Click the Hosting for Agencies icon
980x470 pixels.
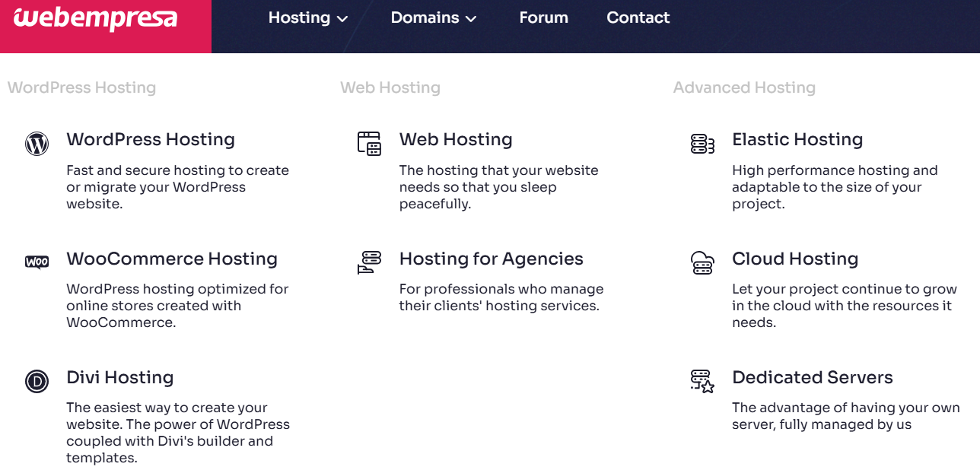click(x=369, y=262)
